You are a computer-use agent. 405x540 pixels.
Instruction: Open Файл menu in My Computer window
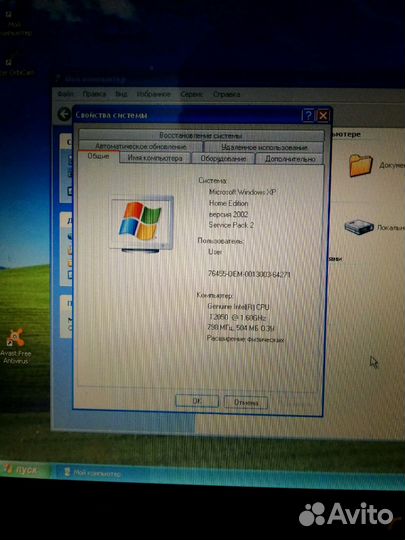[65, 94]
